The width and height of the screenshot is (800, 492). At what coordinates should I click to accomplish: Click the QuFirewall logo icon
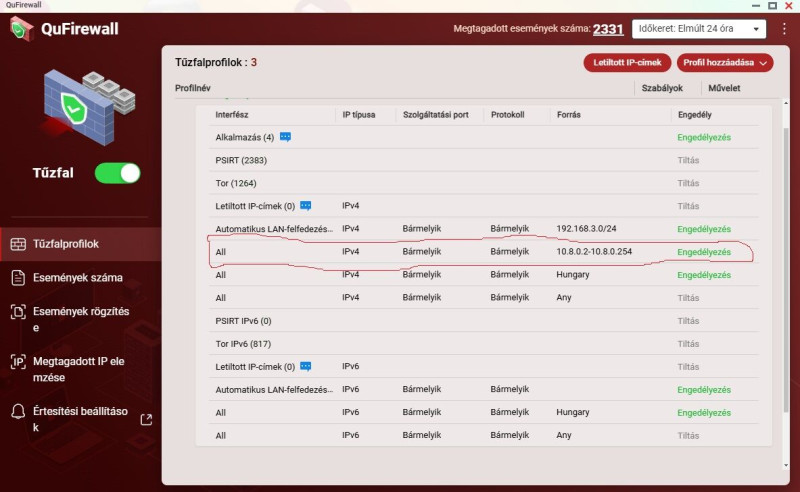point(21,29)
